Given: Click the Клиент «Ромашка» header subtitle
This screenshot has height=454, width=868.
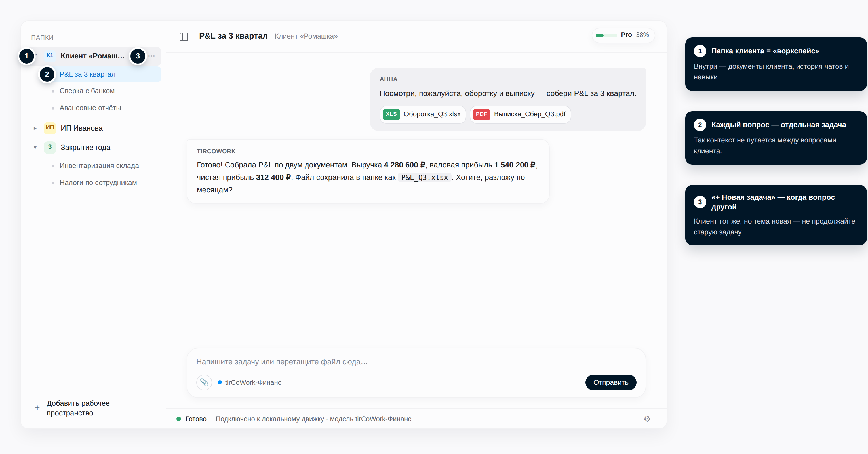Looking at the screenshot, I should click(x=306, y=36).
